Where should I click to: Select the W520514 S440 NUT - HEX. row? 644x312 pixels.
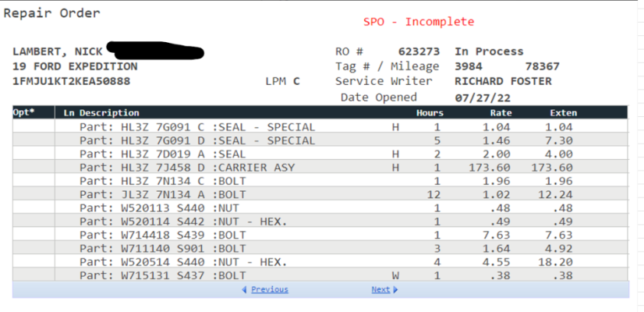320,261
